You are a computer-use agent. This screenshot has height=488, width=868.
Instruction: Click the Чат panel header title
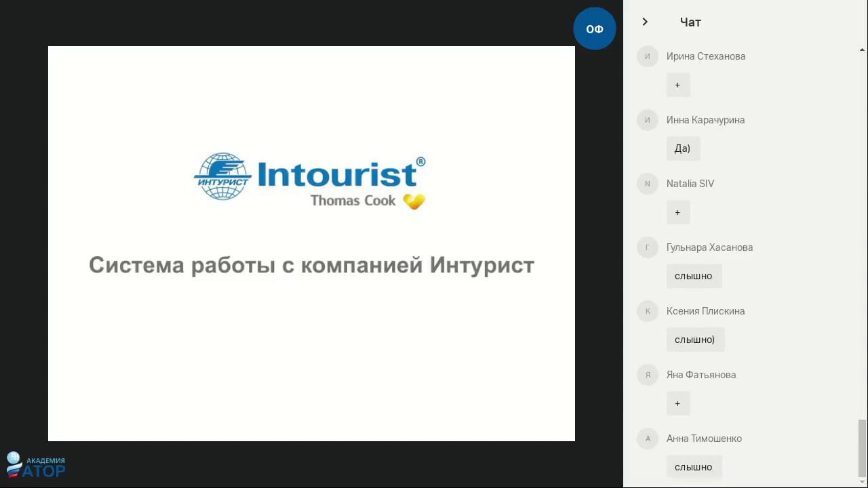[x=690, y=22]
